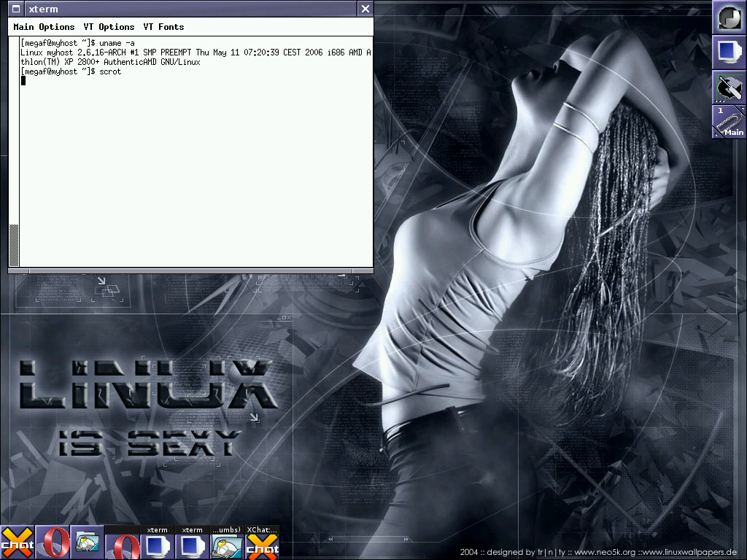Open the Main Options menu in xterm

(x=44, y=27)
